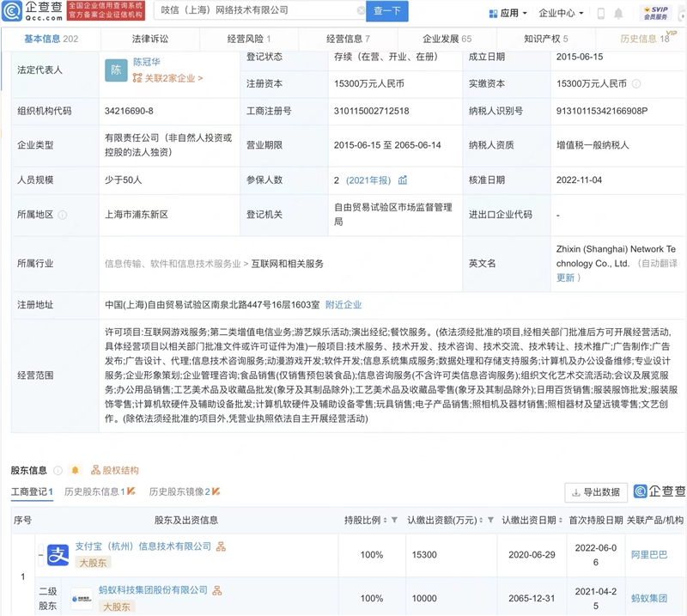Screen dimensions: 687x616
Task: Click the 互联网和相关服务 industry text
Action: [288, 264]
